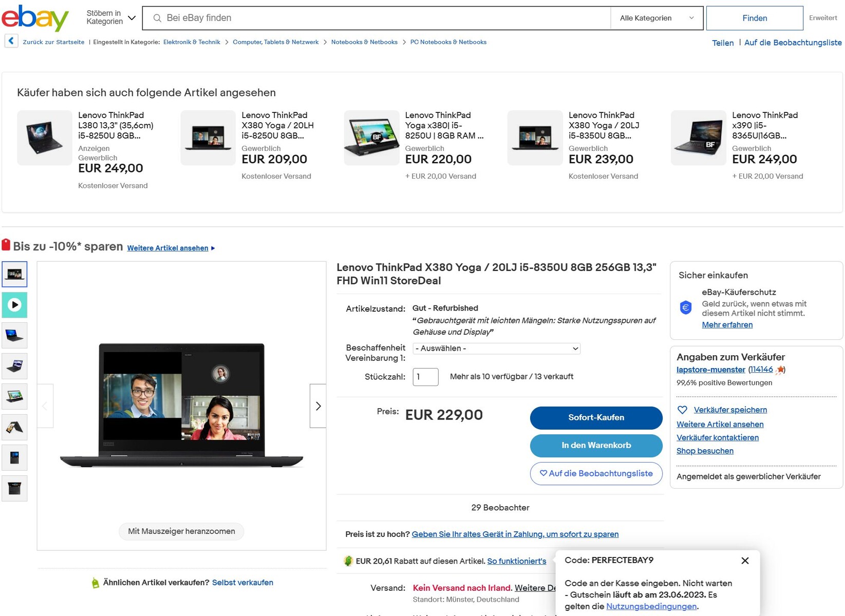Image resolution: width=845 pixels, height=616 pixels.
Task: Click Weitere Artikel ansehen in seller panel
Action: click(720, 425)
